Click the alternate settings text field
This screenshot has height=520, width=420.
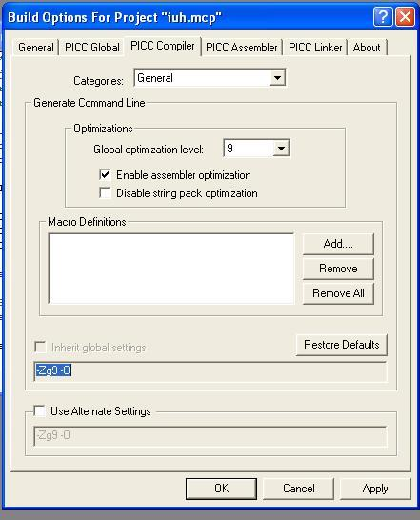tap(210, 436)
